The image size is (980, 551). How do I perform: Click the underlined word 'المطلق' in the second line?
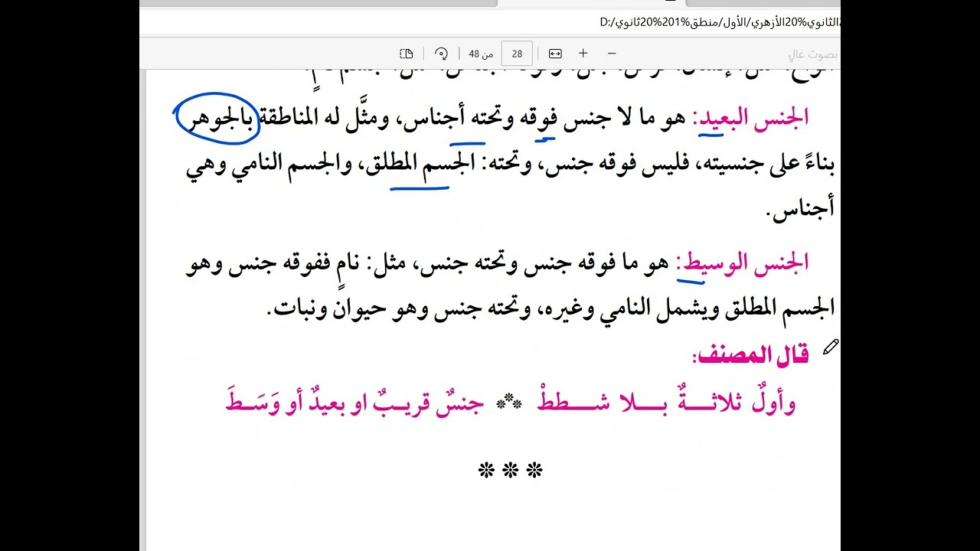tap(392, 164)
